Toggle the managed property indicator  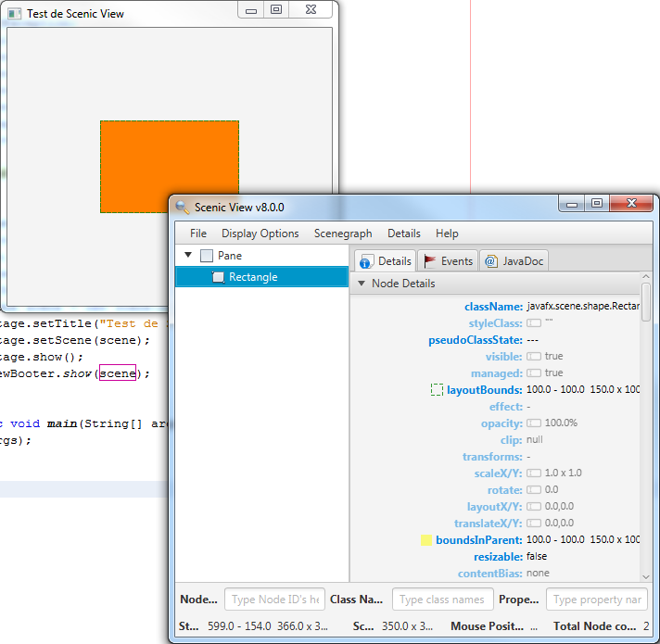pyautogui.click(x=534, y=373)
